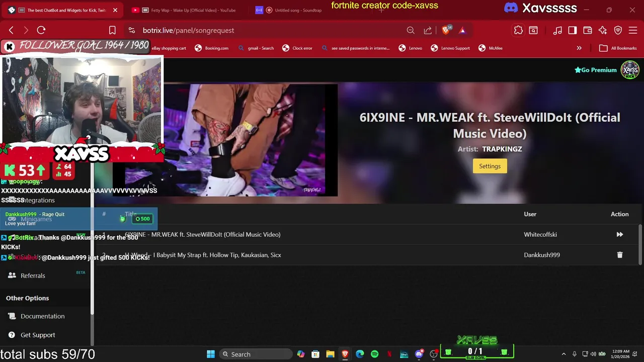Click user name Whitecoffski

point(540,234)
